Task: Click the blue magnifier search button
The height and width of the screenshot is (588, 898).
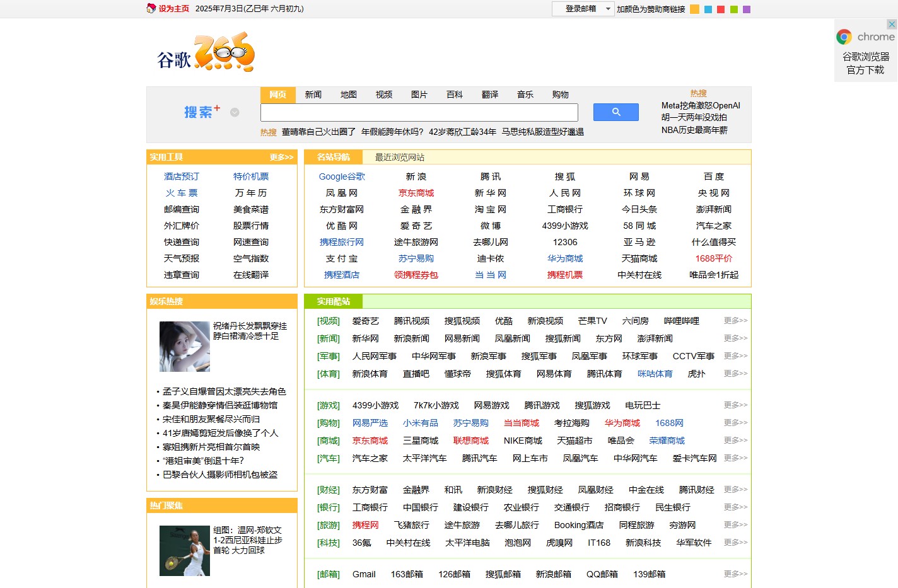Action: pyautogui.click(x=615, y=112)
